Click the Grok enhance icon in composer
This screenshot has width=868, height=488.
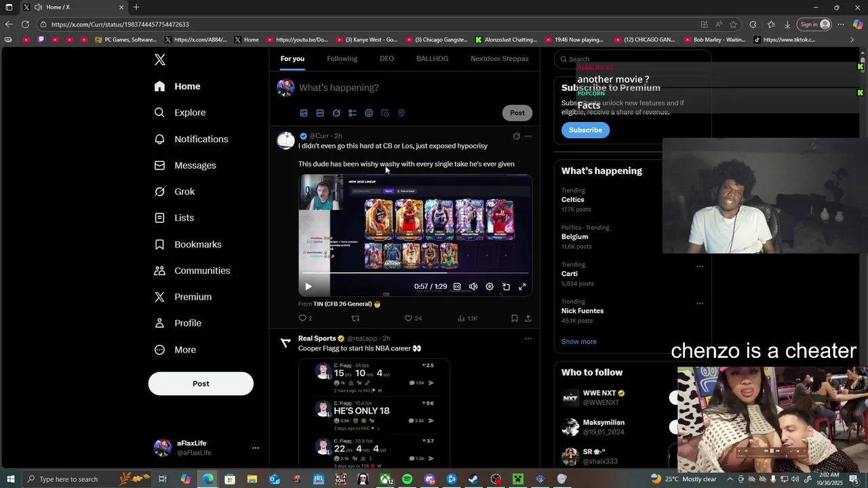click(336, 113)
